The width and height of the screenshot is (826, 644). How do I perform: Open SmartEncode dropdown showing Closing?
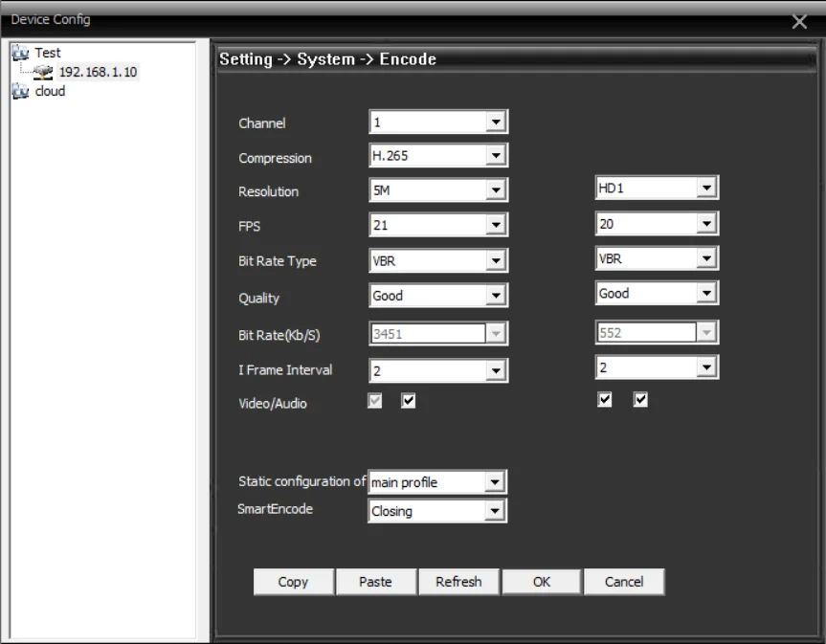[x=495, y=511]
